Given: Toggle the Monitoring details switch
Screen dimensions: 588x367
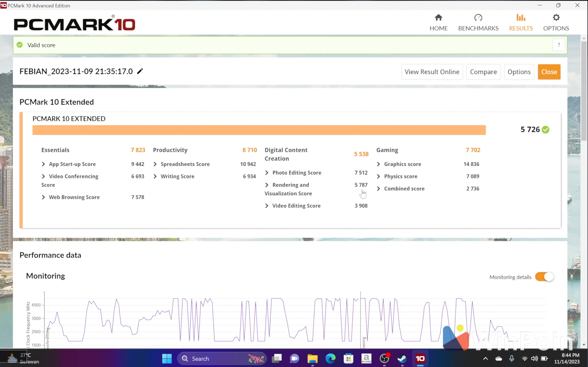Looking at the screenshot, I should (x=544, y=277).
